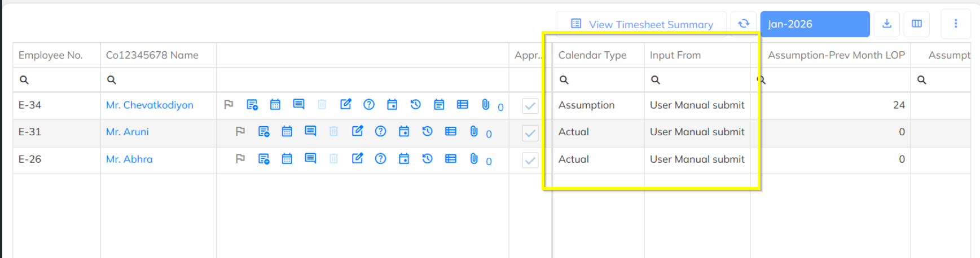
Task: Click history clock icon for E-26
Action: (427, 158)
